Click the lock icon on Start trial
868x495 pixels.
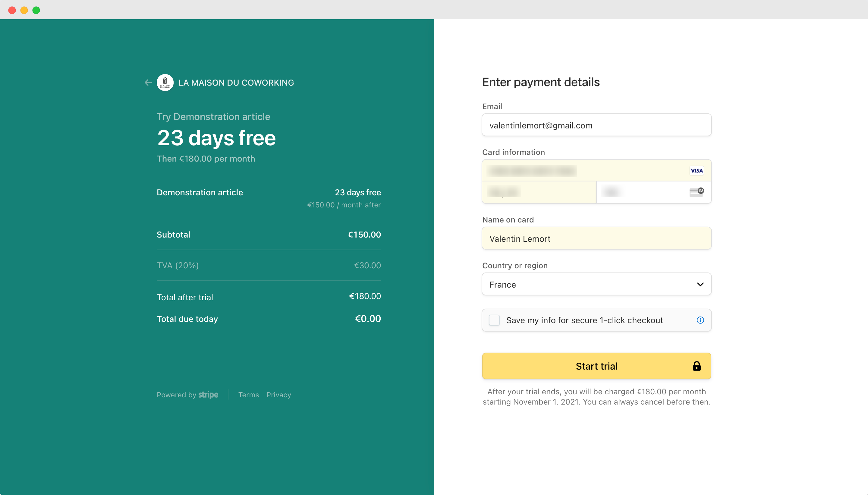pos(697,366)
